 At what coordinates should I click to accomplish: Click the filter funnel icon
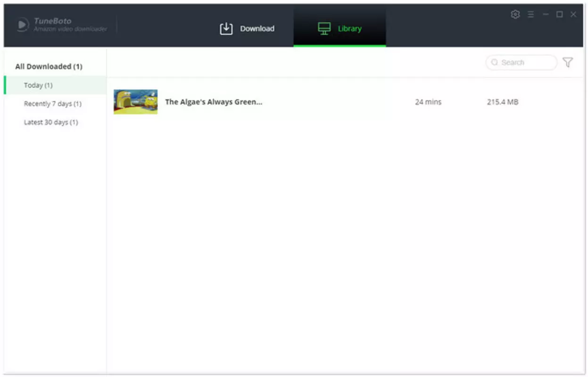[568, 62]
